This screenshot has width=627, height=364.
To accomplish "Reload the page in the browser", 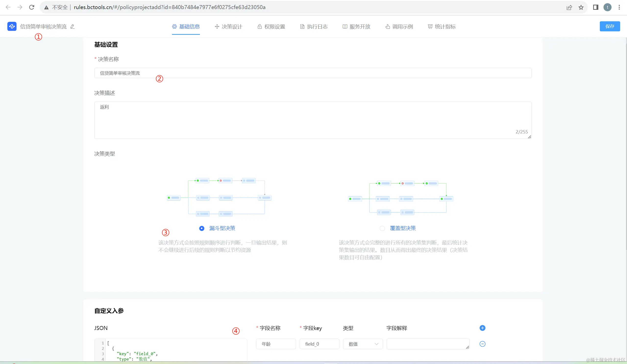I will tap(32, 7).
